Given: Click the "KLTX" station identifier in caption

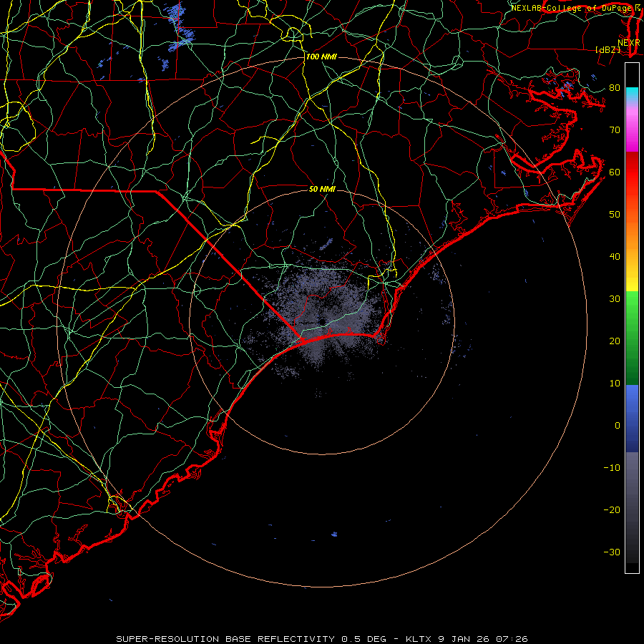Looking at the screenshot, I should pos(419,639).
